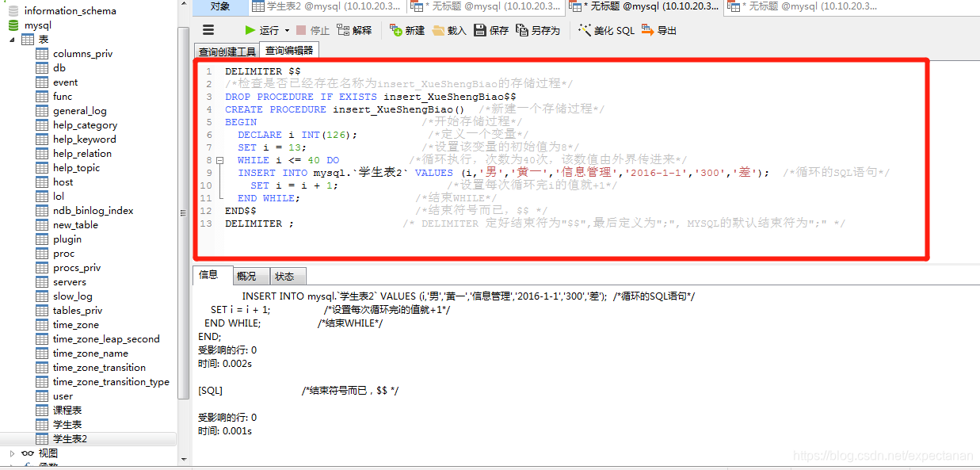The width and height of the screenshot is (980, 470).
Task: Select the highlighted 学生表2 table
Action: tap(70, 439)
